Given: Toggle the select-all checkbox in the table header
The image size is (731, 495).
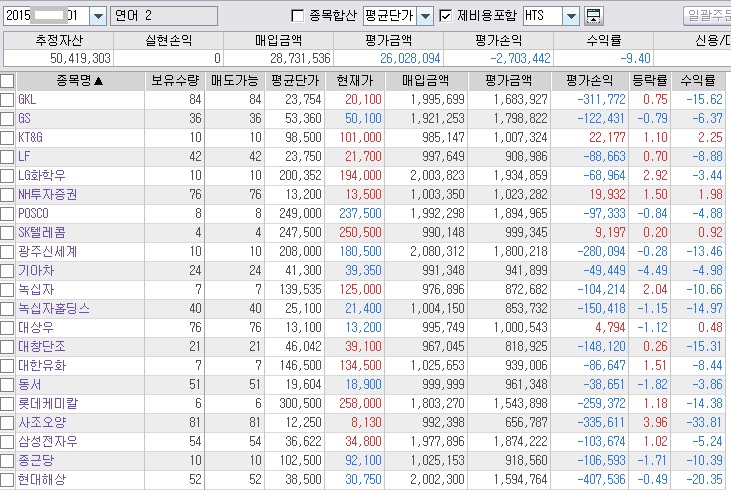Looking at the screenshot, I should (x=7, y=81).
